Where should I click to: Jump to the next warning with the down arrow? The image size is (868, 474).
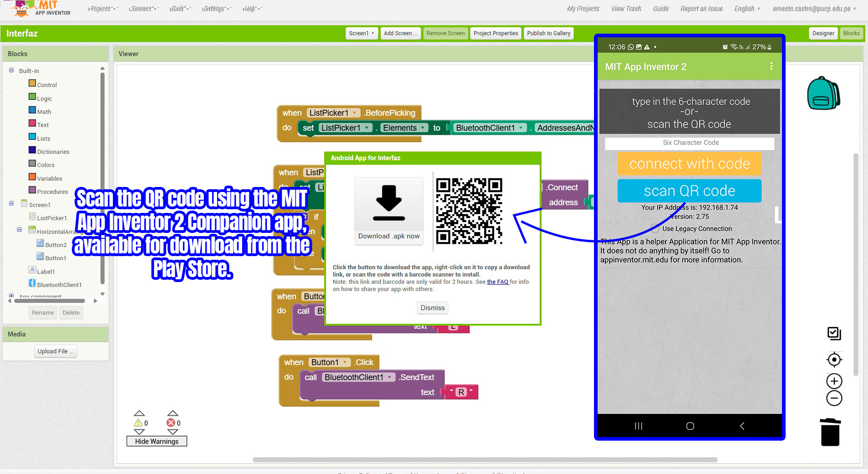click(x=139, y=432)
